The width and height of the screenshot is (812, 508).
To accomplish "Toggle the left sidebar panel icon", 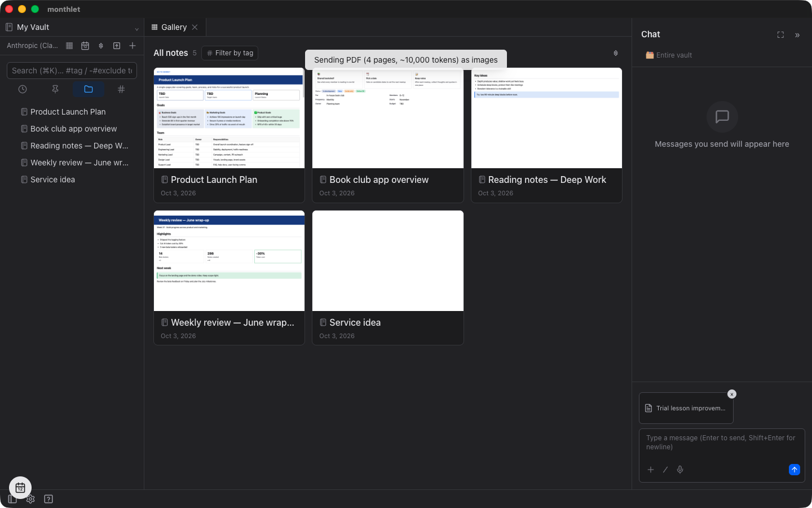I will click(x=12, y=499).
